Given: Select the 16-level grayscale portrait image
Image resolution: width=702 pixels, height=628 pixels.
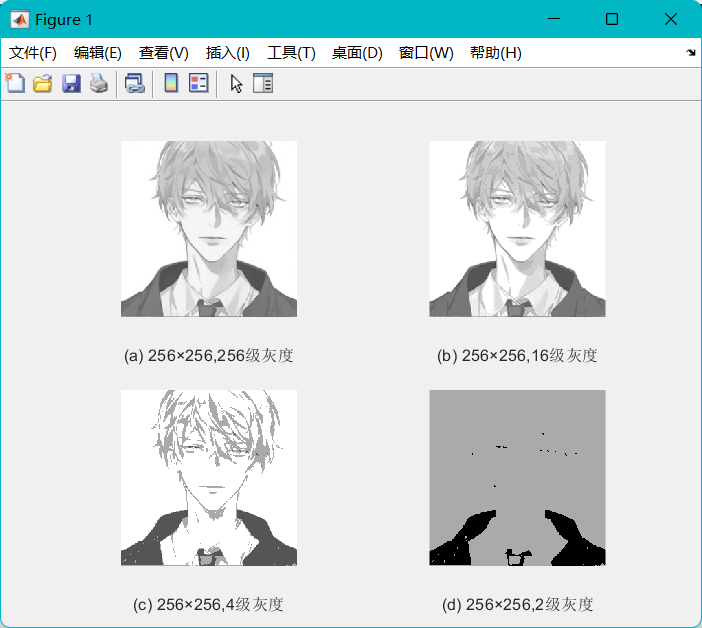Looking at the screenshot, I should click(517, 229).
